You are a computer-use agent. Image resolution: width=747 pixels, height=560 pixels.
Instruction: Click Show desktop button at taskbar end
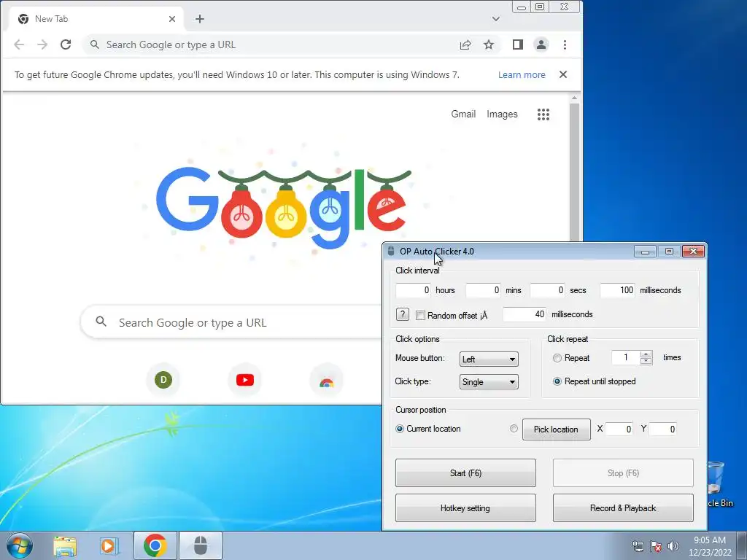(x=742, y=545)
